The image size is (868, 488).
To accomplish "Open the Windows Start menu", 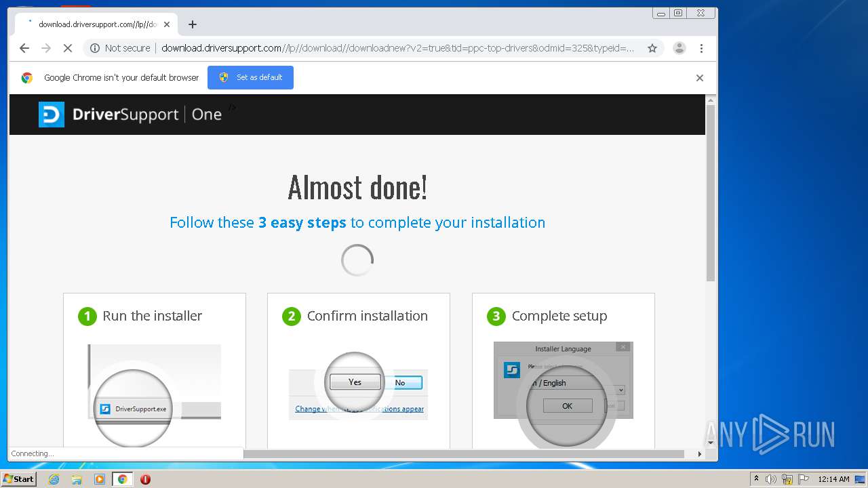I will (x=18, y=479).
